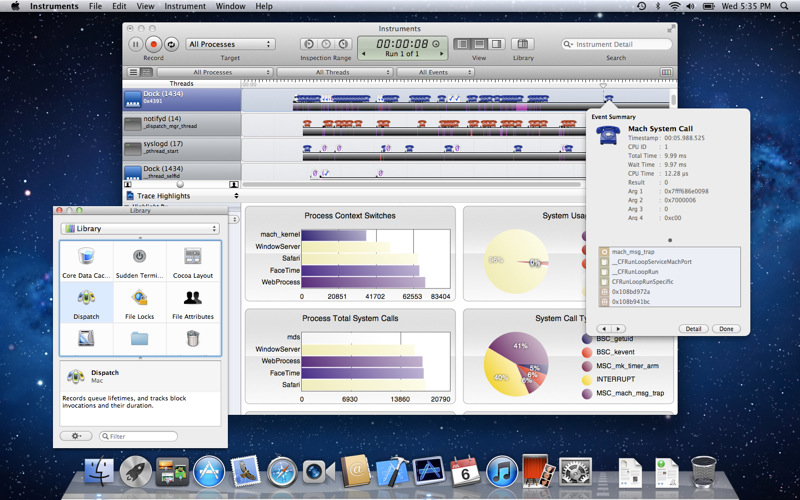Go to next run arrow in timer
Screen dimensions: 800x500
(441, 54)
